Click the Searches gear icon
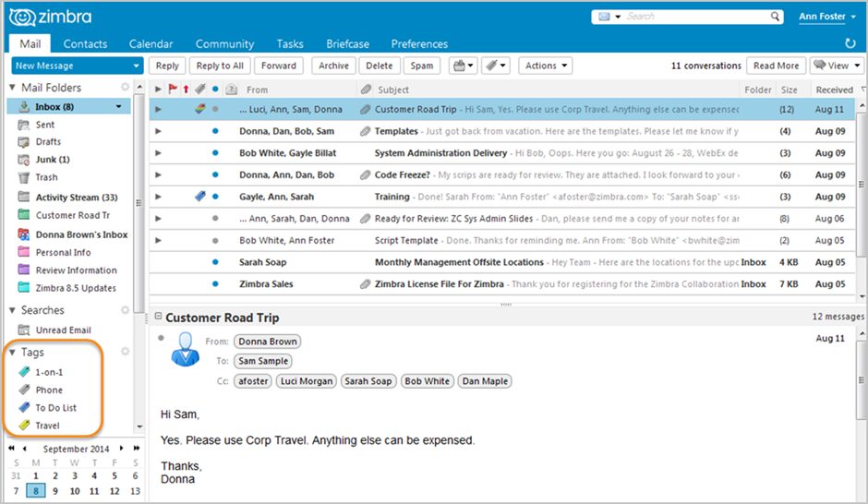 coord(125,310)
